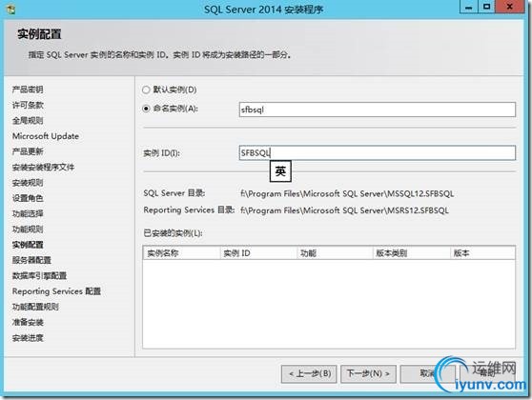Screen dimensions: 532x400
Task: Close the SQL Server 2014 setup window
Action: click(510, 7)
